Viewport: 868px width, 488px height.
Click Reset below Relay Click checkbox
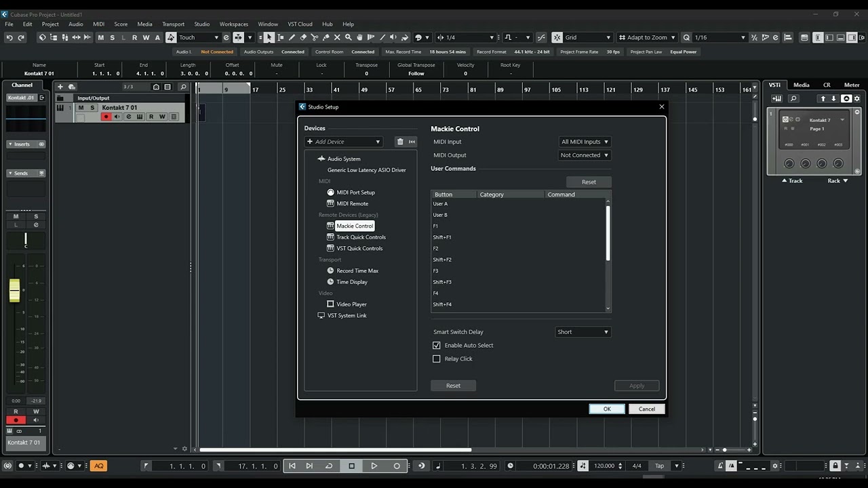pos(453,386)
